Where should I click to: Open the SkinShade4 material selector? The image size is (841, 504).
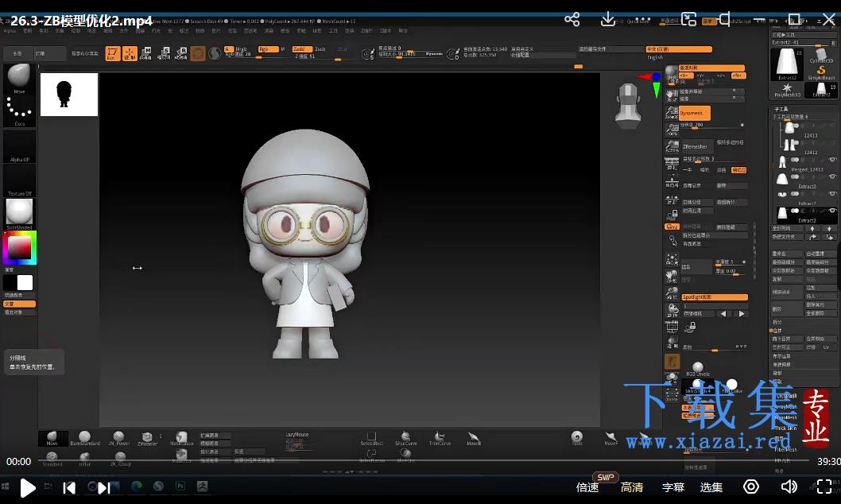(x=19, y=214)
